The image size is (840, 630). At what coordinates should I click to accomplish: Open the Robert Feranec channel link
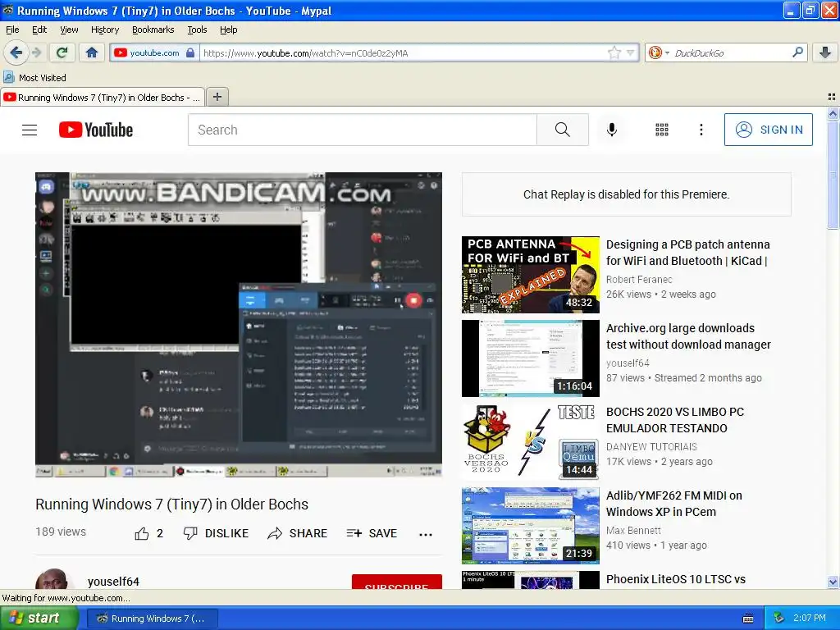(x=638, y=279)
